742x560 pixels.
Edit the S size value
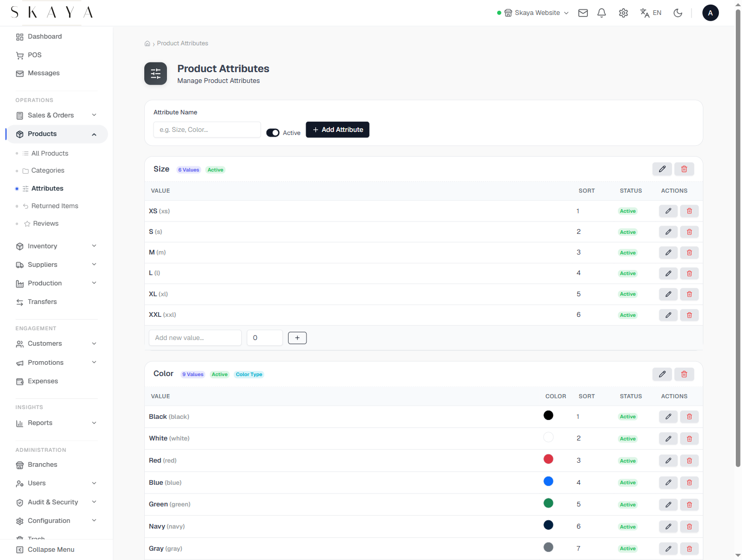click(668, 232)
